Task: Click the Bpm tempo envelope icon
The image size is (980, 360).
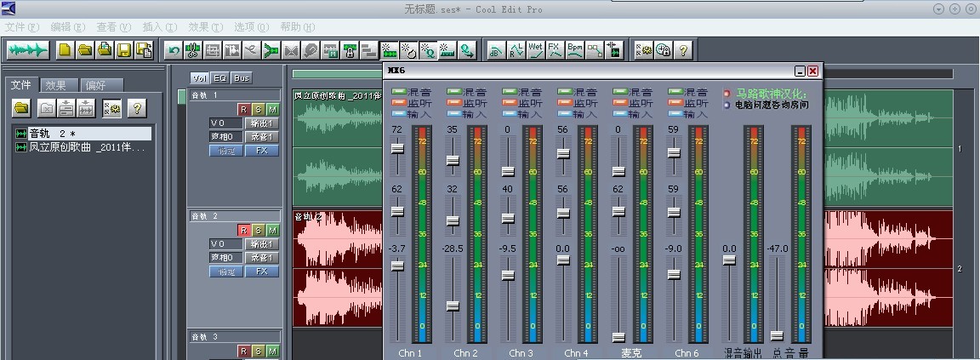Action: point(575,49)
